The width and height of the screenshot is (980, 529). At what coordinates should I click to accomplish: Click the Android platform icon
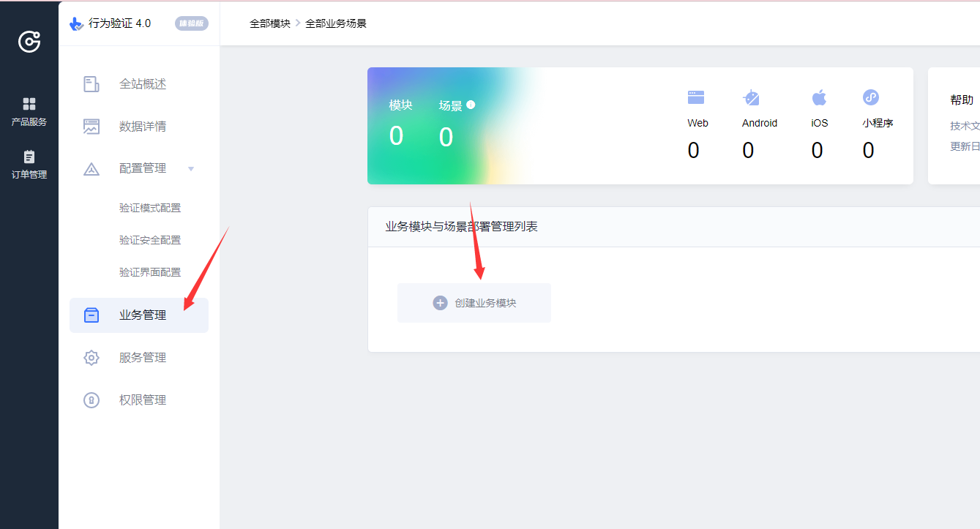click(752, 97)
